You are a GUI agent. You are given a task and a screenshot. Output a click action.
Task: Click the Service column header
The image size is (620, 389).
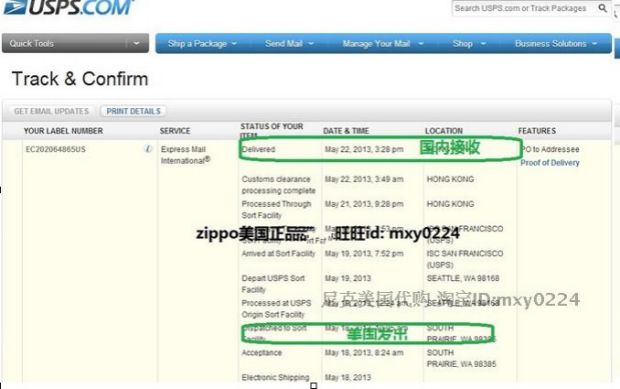[x=175, y=131]
